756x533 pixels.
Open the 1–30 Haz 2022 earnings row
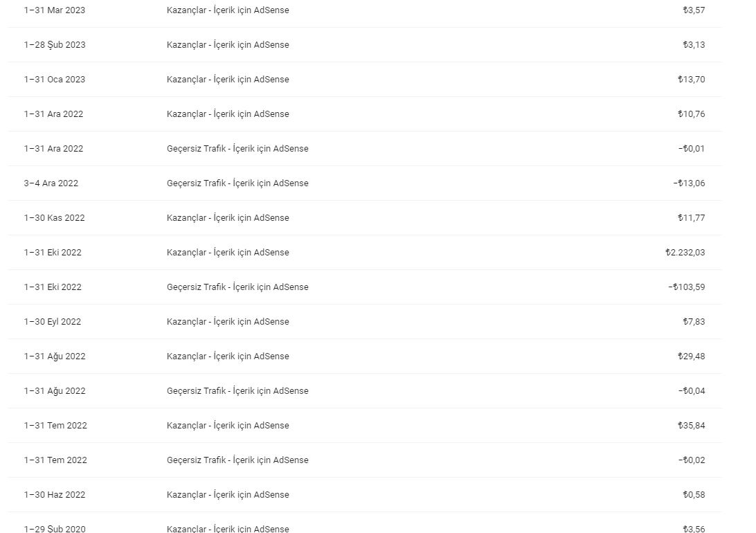pos(365,495)
